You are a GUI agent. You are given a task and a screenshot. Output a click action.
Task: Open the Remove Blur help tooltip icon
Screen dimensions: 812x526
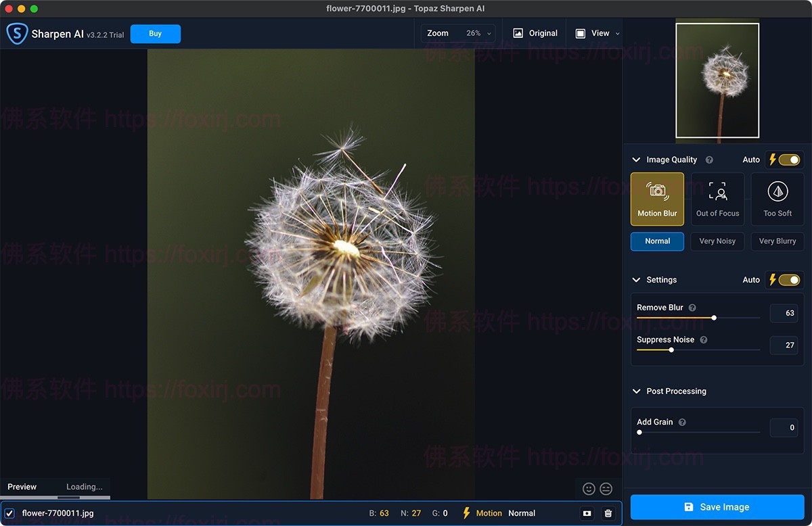click(692, 308)
